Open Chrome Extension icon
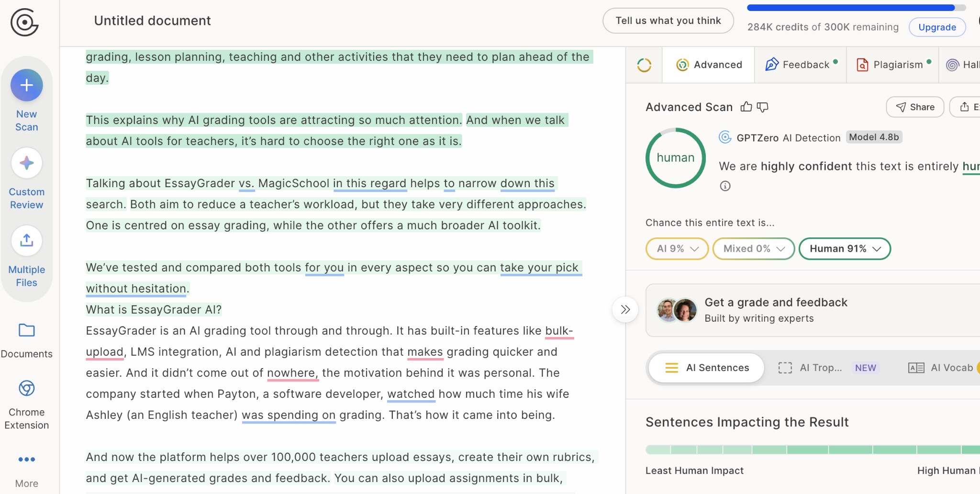The image size is (980, 494). coord(27,388)
